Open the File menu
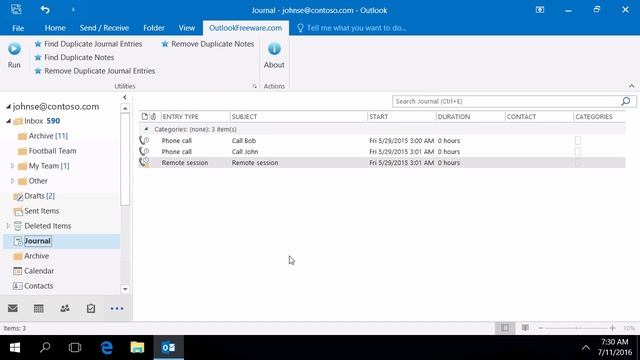This screenshot has height=360, width=640. (x=18, y=28)
